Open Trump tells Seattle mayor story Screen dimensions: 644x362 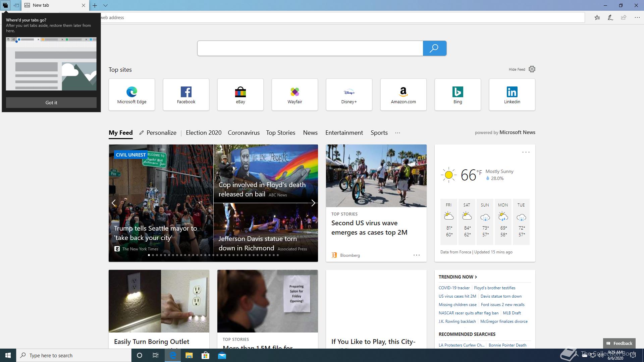(155, 233)
